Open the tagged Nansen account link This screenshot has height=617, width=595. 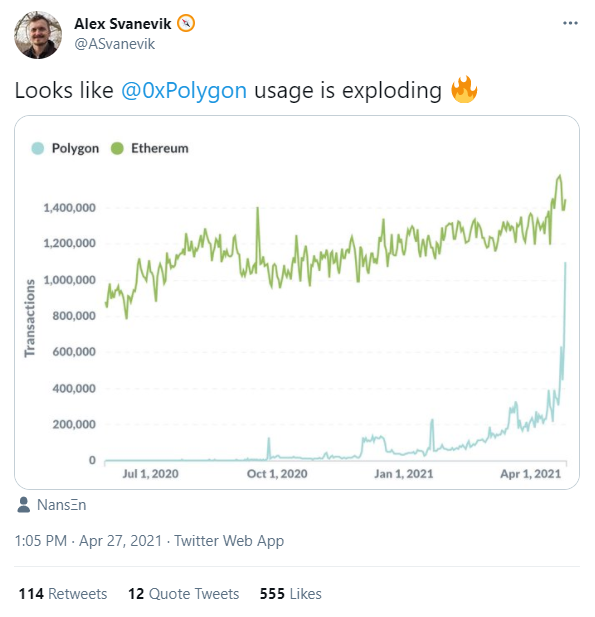[61, 505]
